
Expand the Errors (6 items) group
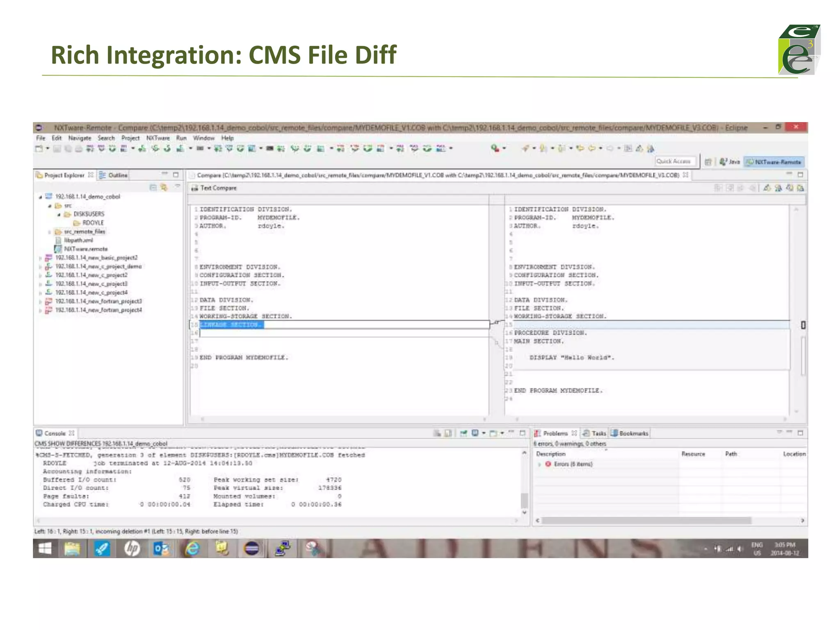pyautogui.click(x=539, y=464)
